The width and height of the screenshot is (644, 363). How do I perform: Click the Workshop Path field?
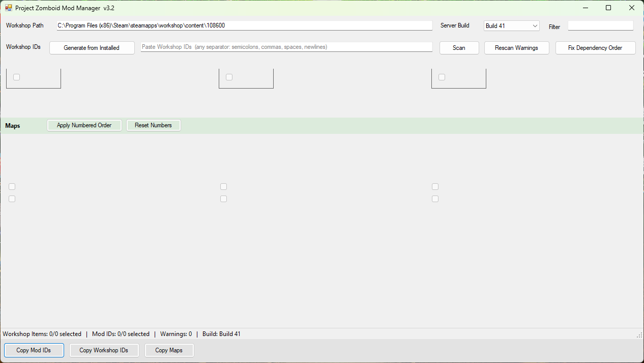(x=245, y=25)
